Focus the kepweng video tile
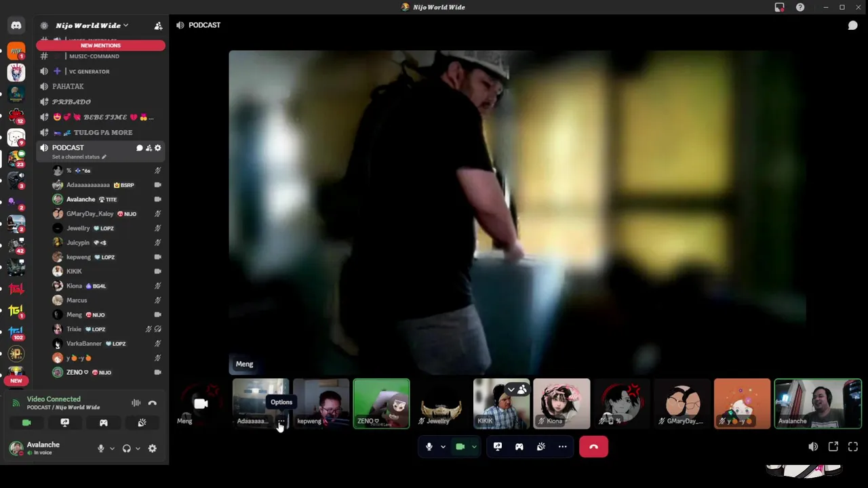 321,404
